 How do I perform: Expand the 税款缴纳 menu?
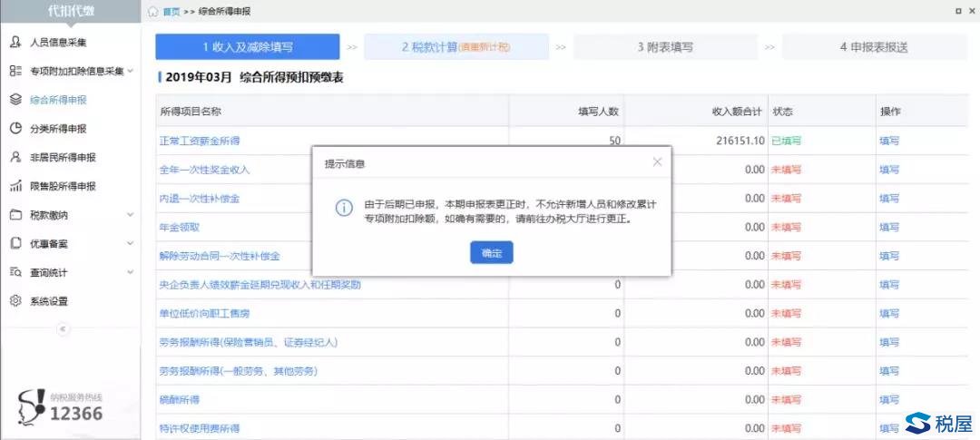click(x=130, y=215)
